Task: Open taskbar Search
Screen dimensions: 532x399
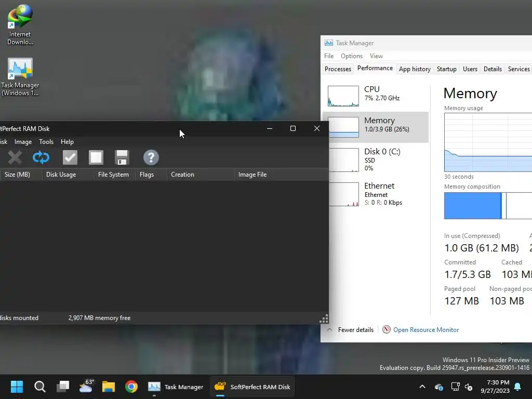Action: [x=39, y=387]
